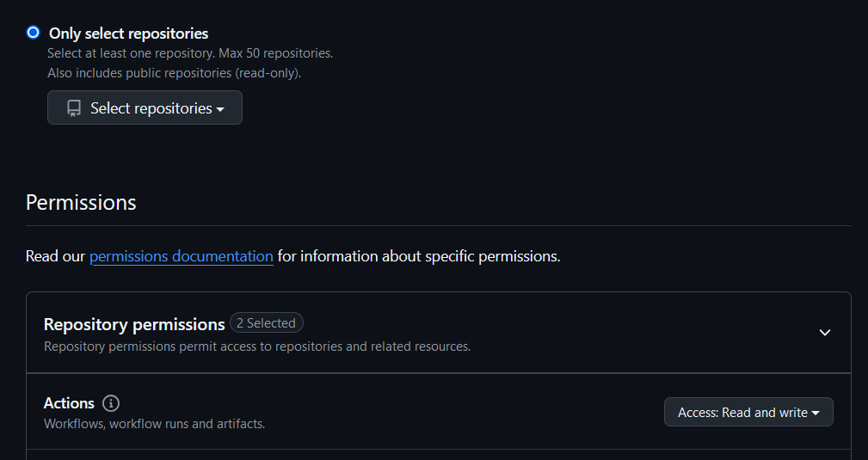Click the repository book icon in Select repositories
The height and width of the screenshot is (460, 868).
(x=74, y=108)
